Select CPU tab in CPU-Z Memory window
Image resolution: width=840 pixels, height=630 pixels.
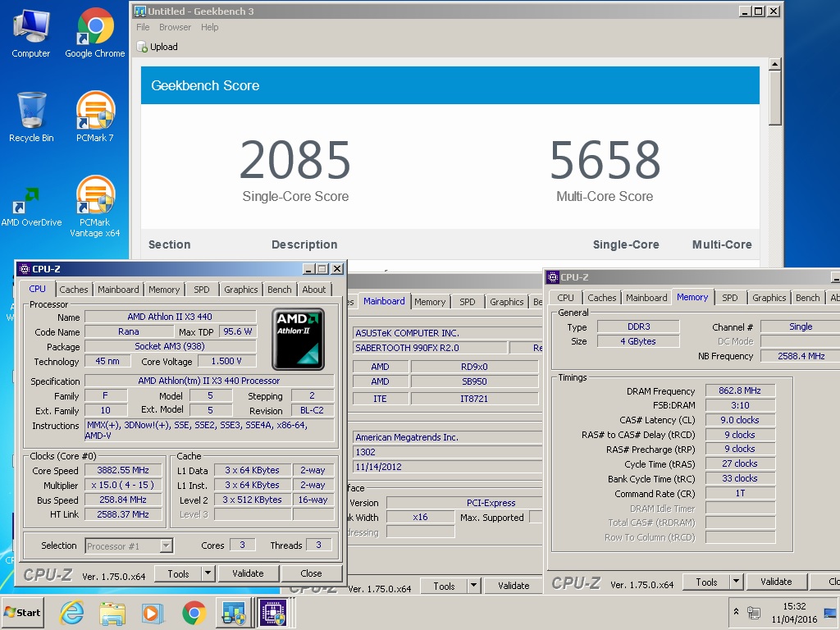(565, 297)
